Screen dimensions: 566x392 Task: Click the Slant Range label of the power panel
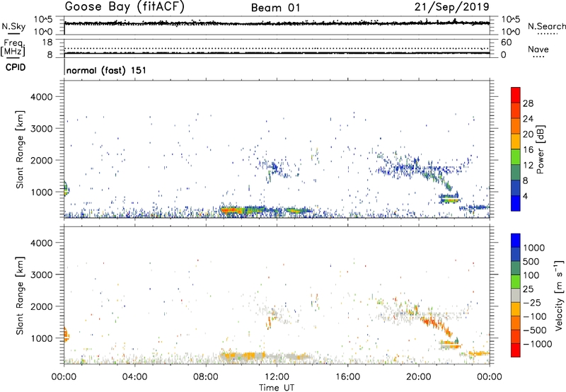(20, 149)
